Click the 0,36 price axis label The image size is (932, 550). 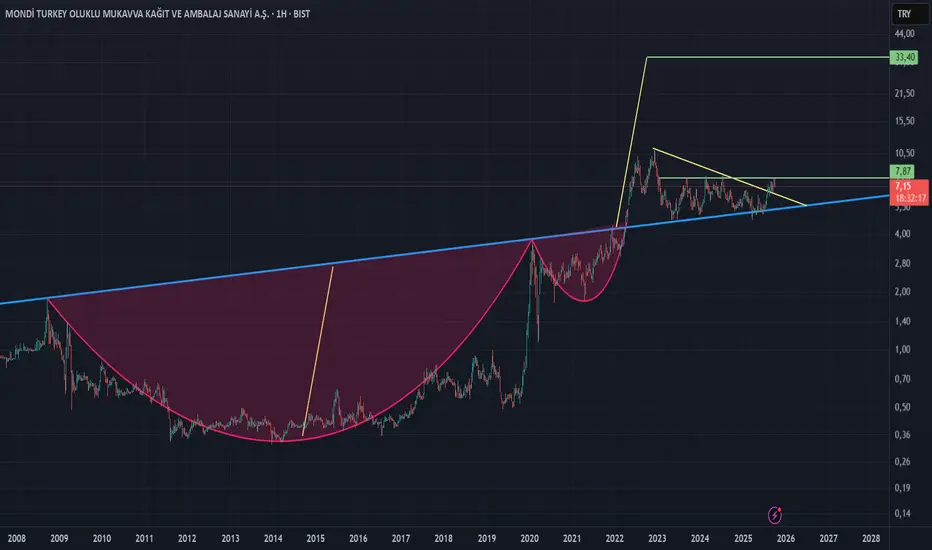(x=902, y=435)
